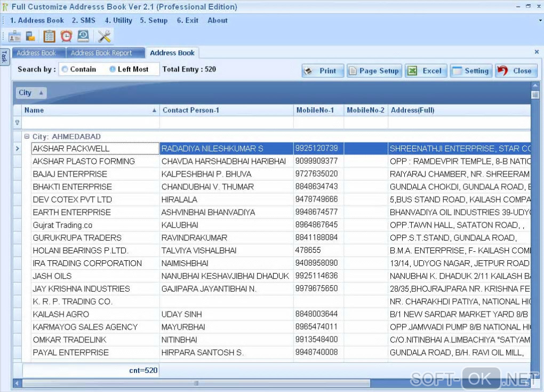
Task: Click the Page Setup button
Action: click(x=374, y=71)
